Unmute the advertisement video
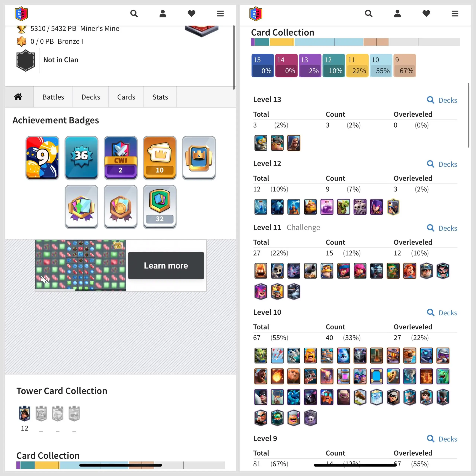 [45, 280]
